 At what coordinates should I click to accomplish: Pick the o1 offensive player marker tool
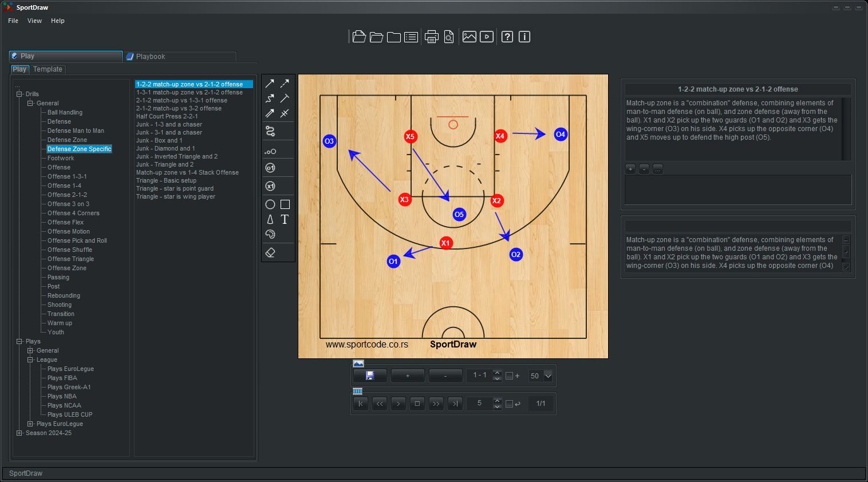pos(271,168)
